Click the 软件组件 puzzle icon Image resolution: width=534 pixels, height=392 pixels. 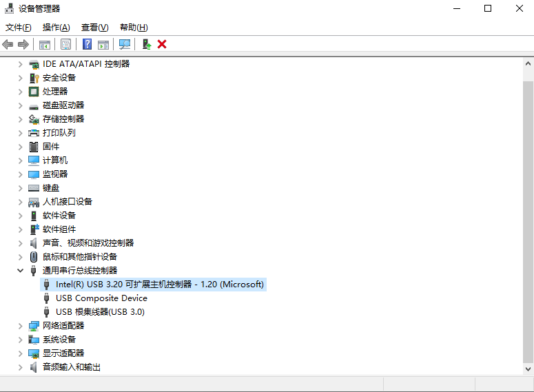pyautogui.click(x=34, y=229)
